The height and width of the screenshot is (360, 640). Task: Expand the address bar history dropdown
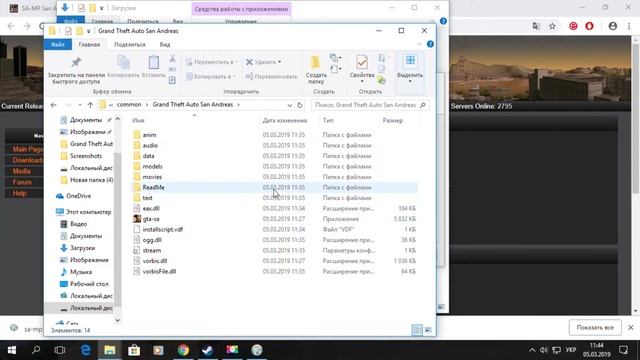289,105
